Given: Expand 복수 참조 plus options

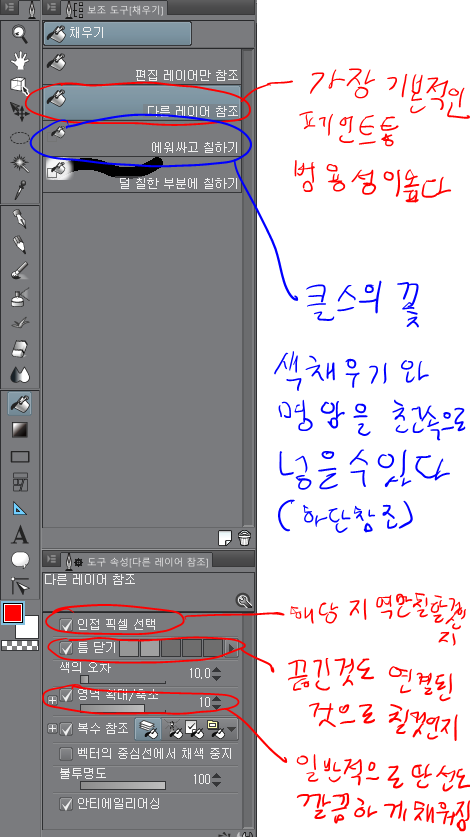Looking at the screenshot, I should pos(52,728).
